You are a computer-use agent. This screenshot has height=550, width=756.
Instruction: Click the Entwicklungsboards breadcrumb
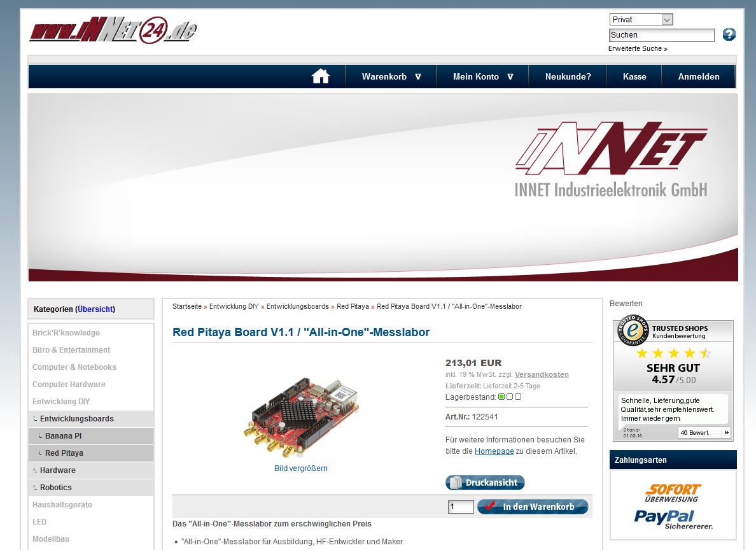pos(297,306)
